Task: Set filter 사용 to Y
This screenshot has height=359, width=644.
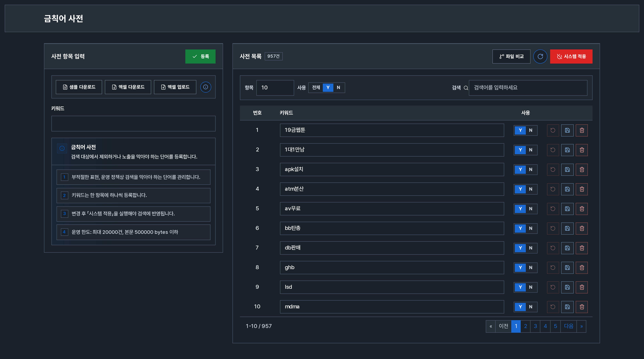Action: click(328, 87)
